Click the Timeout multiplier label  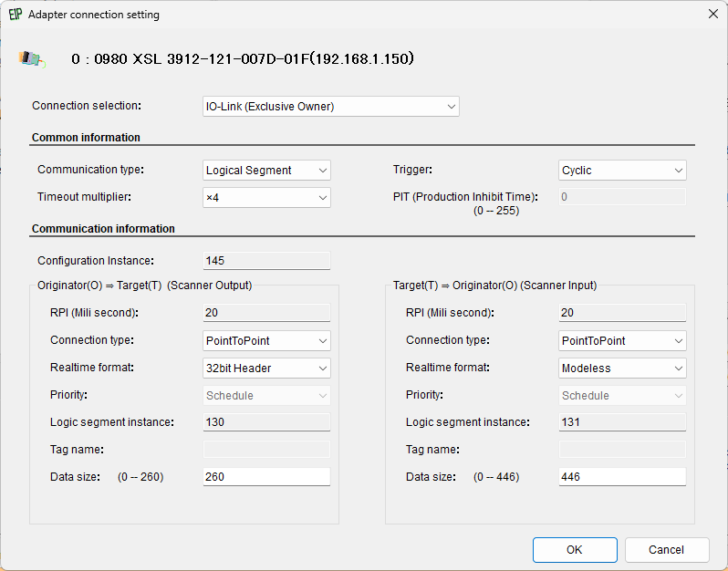tap(84, 197)
